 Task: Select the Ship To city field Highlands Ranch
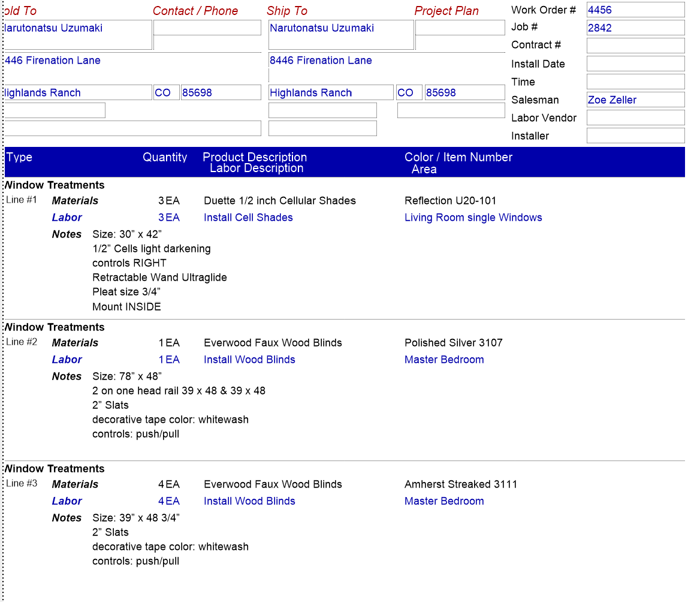tap(331, 92)
